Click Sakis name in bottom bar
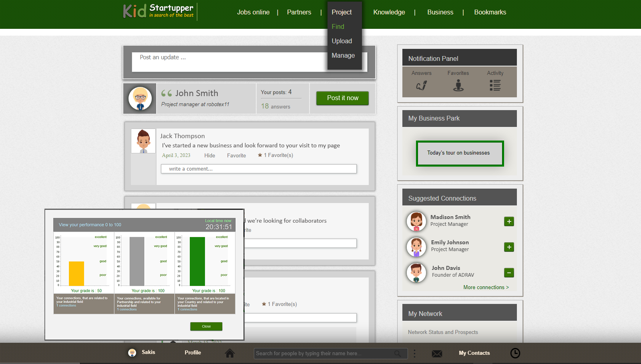Image resolution: width=641 pixels, height=364 pixels. (148, 352)
